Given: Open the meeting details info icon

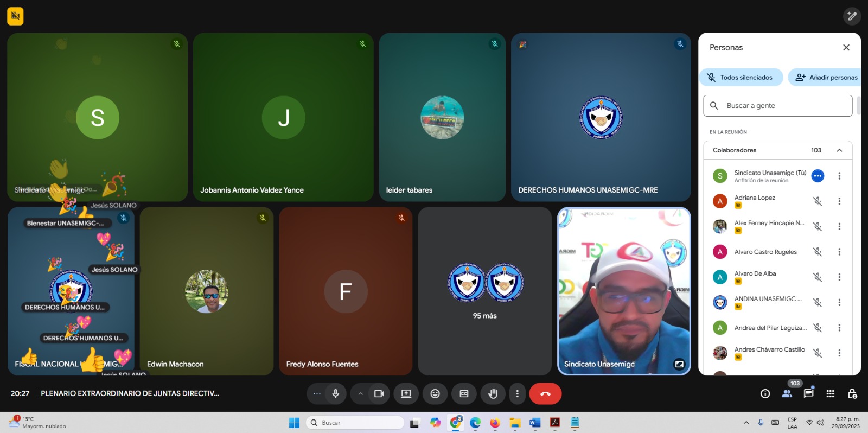Looking at the screenshot, I should [x=765, y=394].
